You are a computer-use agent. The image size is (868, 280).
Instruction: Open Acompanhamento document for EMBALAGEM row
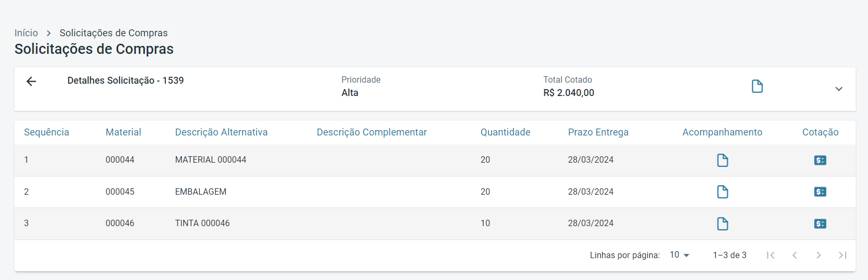(x=722, y=192)
